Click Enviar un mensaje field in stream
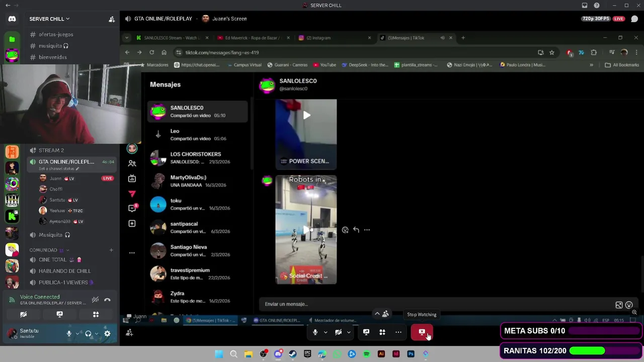644x362 pixels. pos(436,304)
